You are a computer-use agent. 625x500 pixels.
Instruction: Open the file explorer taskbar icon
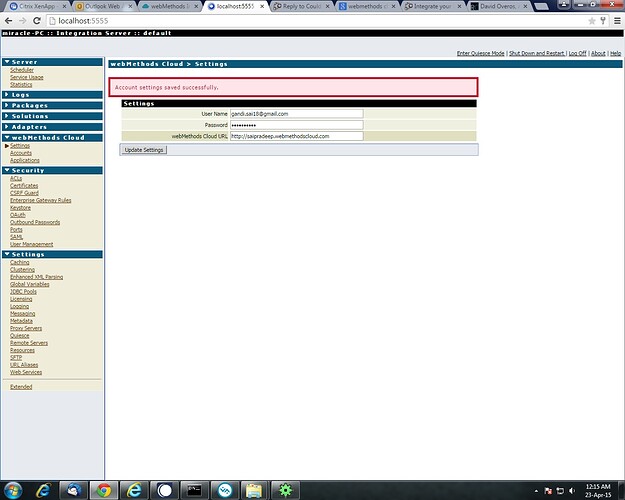coord(254,490)
